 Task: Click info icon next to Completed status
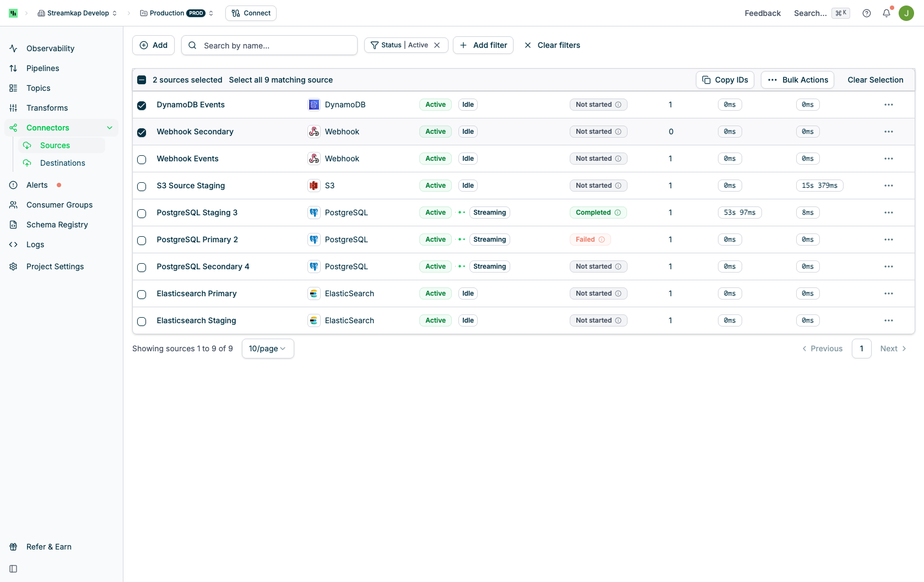[618, 213]
